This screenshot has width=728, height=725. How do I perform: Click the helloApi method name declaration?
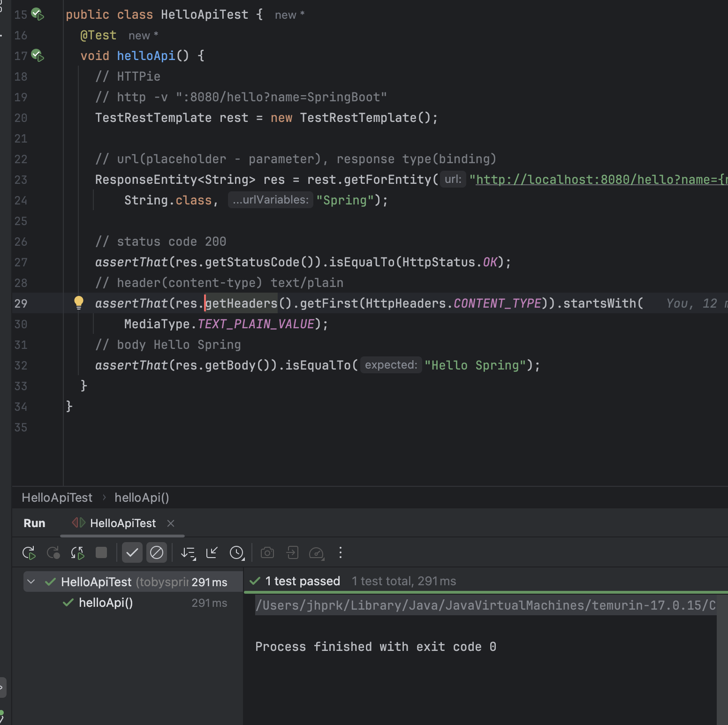coord(146,56)
